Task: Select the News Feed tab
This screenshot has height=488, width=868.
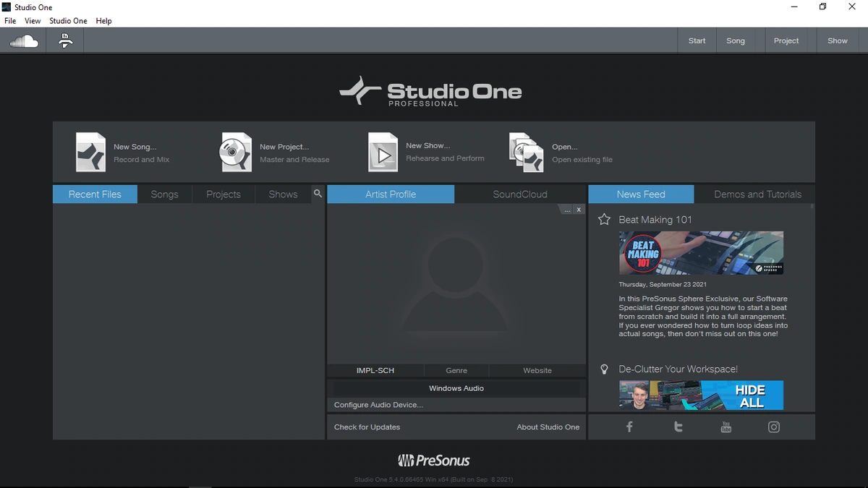Action: click(x=641, y=194)
